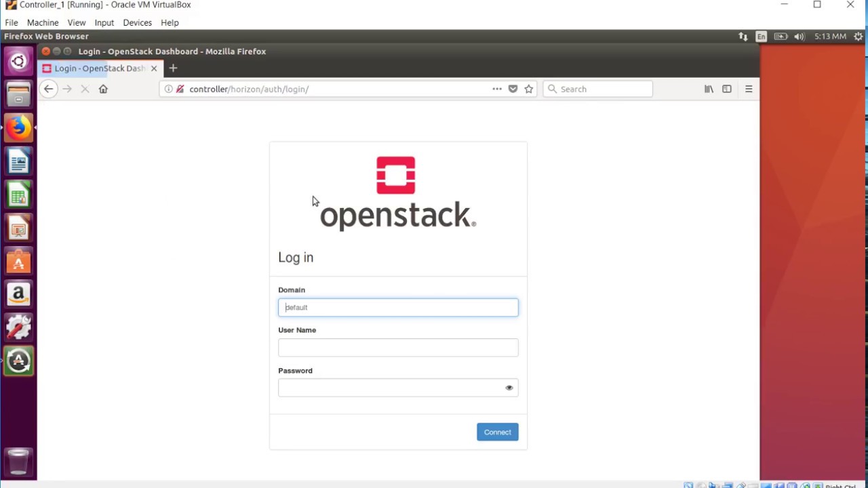
Task: Click the Password input field
Action: (398, 388)
